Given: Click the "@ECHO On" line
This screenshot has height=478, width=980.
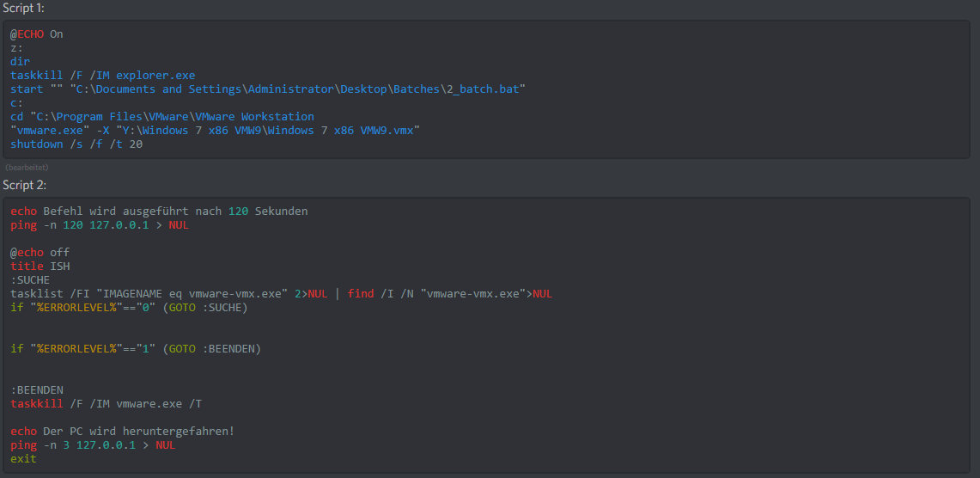Looking at the screenshot, I should [x=37, y=34].
